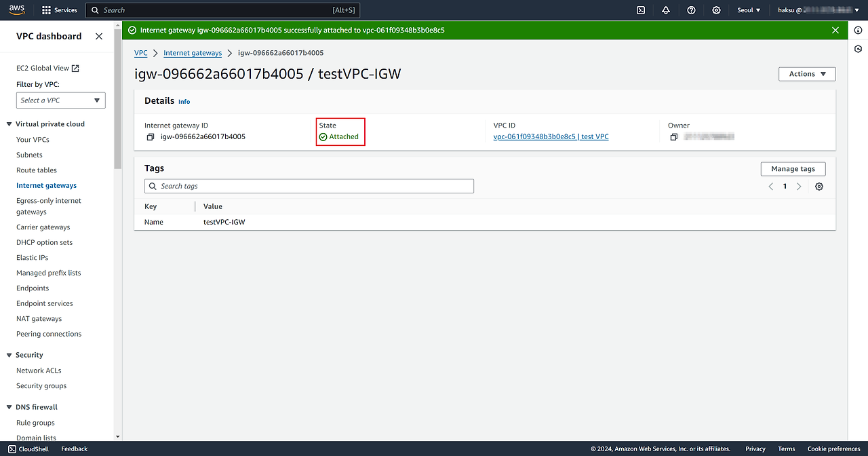
Task: Open the Select a VPC filter dropdown
Action: point(60,100)
